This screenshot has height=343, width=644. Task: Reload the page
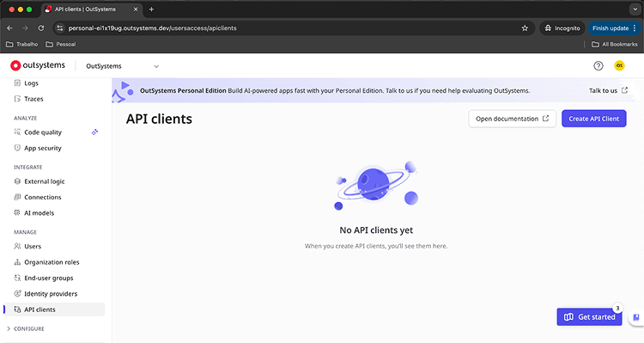(41, 28)
